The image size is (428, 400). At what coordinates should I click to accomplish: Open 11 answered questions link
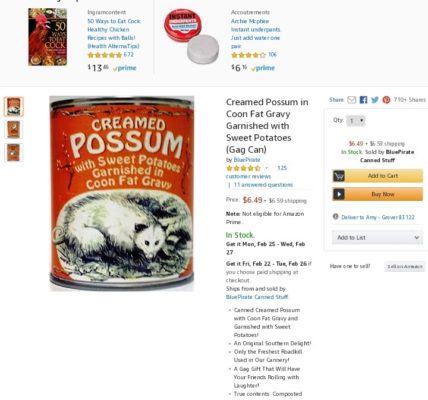(263, 185)
